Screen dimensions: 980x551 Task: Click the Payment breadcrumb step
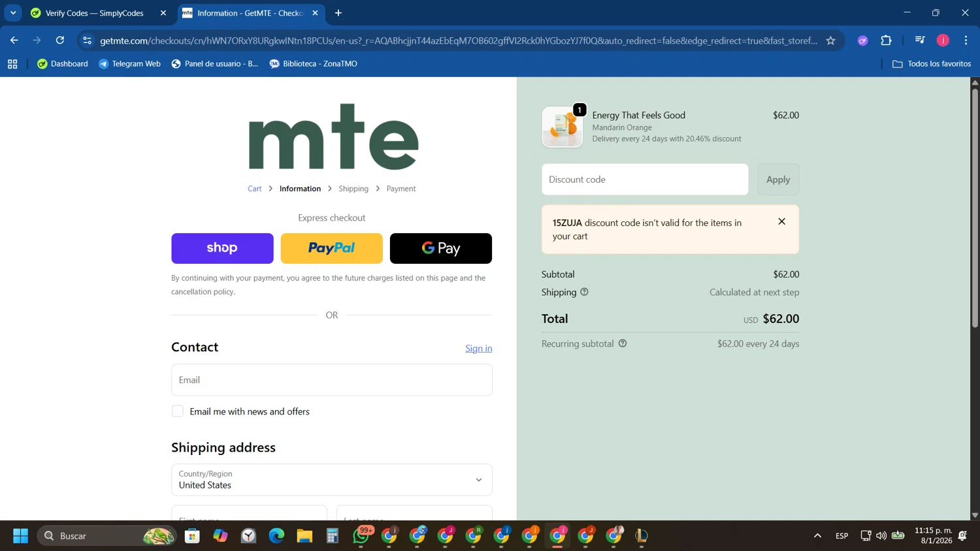[401, 189]
